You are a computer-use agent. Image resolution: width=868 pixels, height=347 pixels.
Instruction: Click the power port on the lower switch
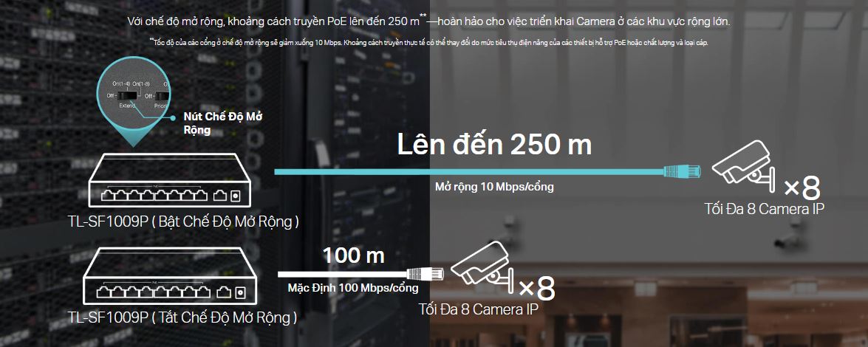coord(239,292)
